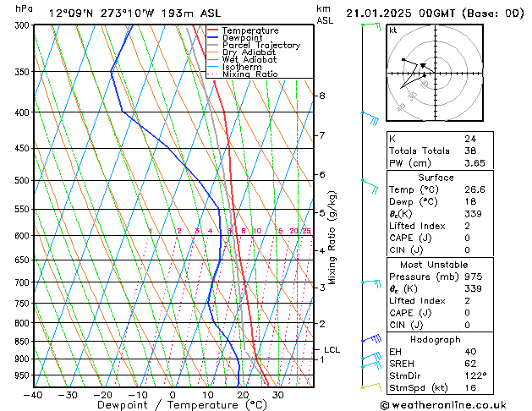
Task: Click the StmSpd (kt) value 16
Action: pyautogui.click(x=470, y=387)
